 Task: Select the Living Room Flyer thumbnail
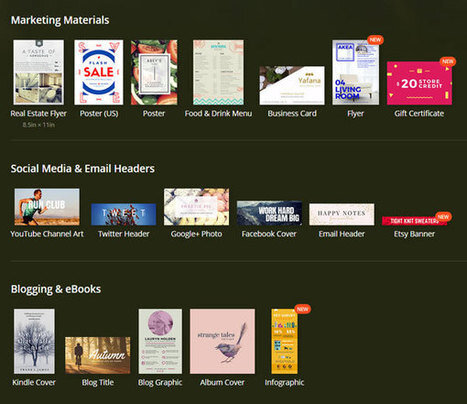coord(356,72)
